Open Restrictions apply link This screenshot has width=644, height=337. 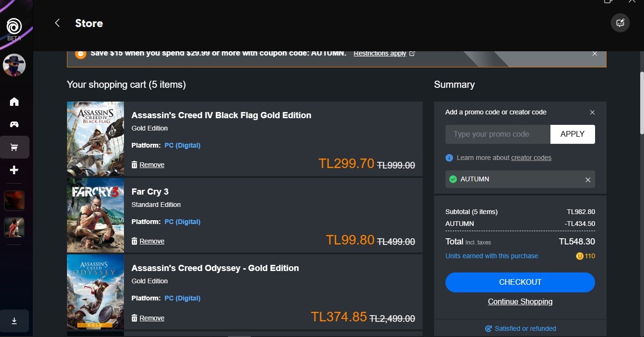pyautogui.click(x=380, y=53)
